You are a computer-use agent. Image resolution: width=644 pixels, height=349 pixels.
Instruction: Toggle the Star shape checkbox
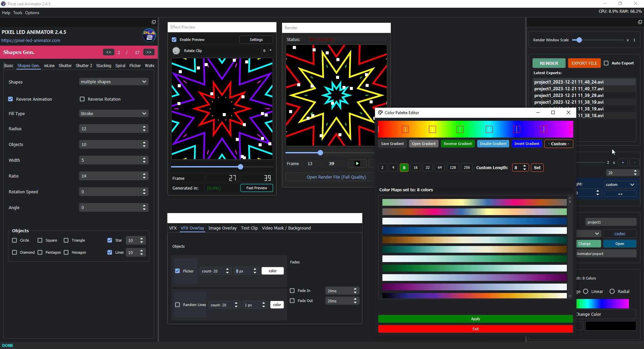(109, 240)
